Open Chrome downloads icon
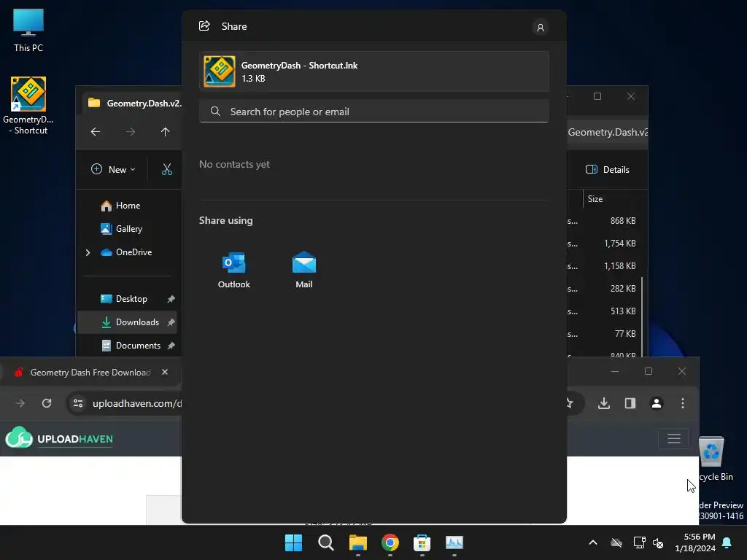Screen dimensions: 747x560 (603, 403)
